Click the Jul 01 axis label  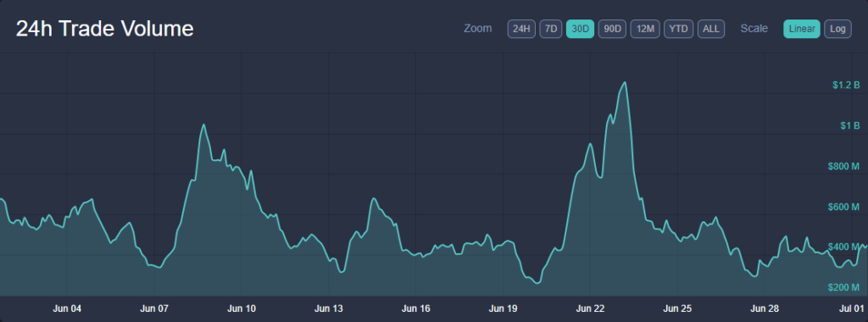(852, 308)
